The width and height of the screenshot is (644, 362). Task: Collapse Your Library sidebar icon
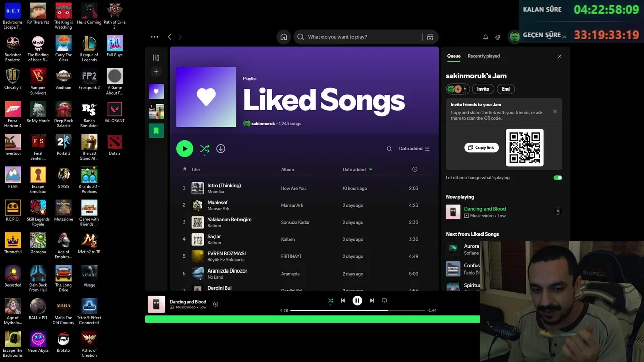[x=156, y=58]
